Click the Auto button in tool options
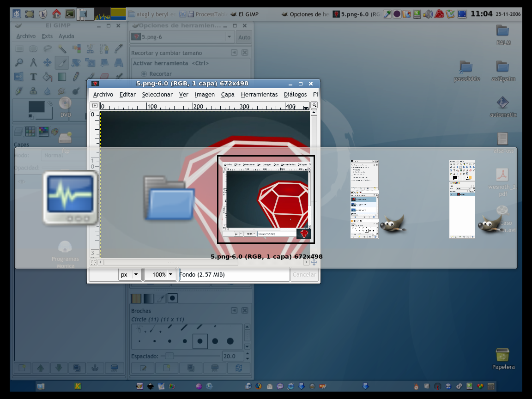 click(244, 37)
